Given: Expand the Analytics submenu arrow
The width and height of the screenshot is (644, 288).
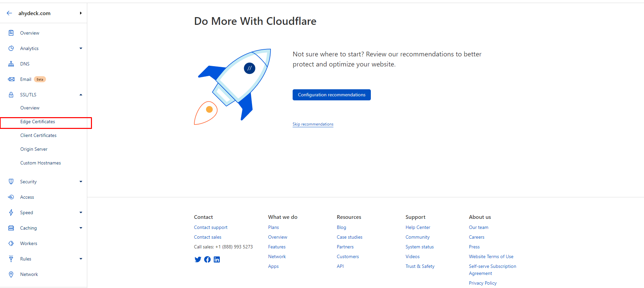Looking at the screenshot, I should [x=81, y=48].
